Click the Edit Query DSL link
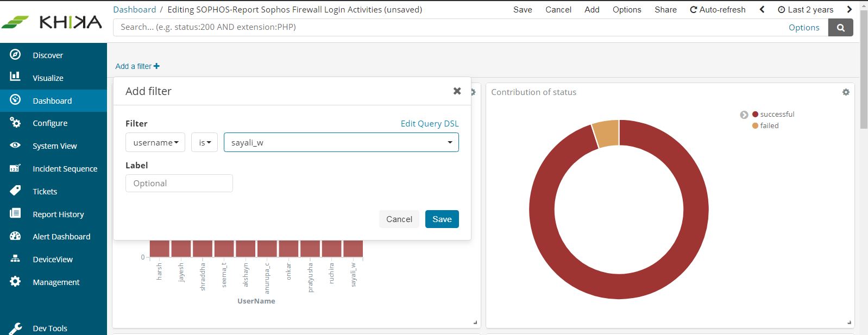Image resolution: width=868 pixels, height=335 pixels. click(x=430, y=123)
